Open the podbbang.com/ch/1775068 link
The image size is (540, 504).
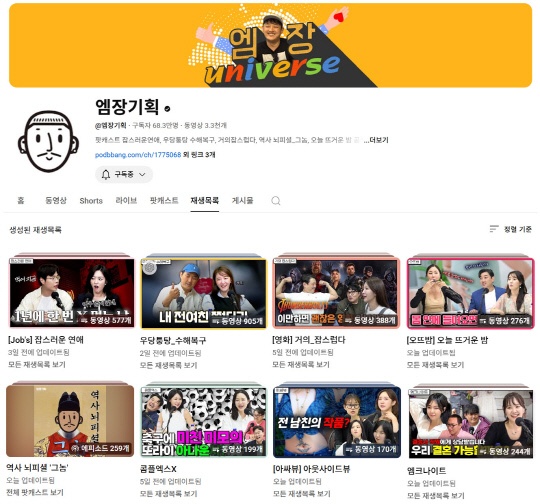pyautogui.click(x=138, y=155)
